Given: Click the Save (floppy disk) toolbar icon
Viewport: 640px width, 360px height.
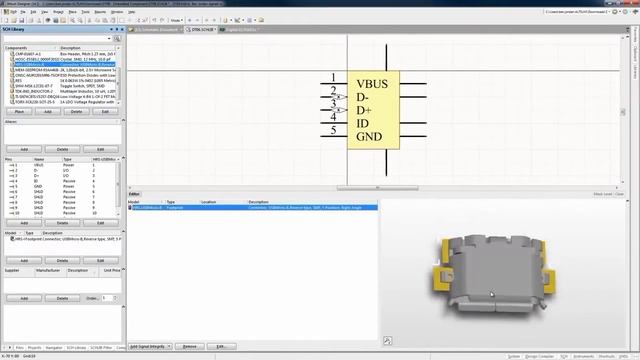Looking at the screenshot, I should click(22, 20).
